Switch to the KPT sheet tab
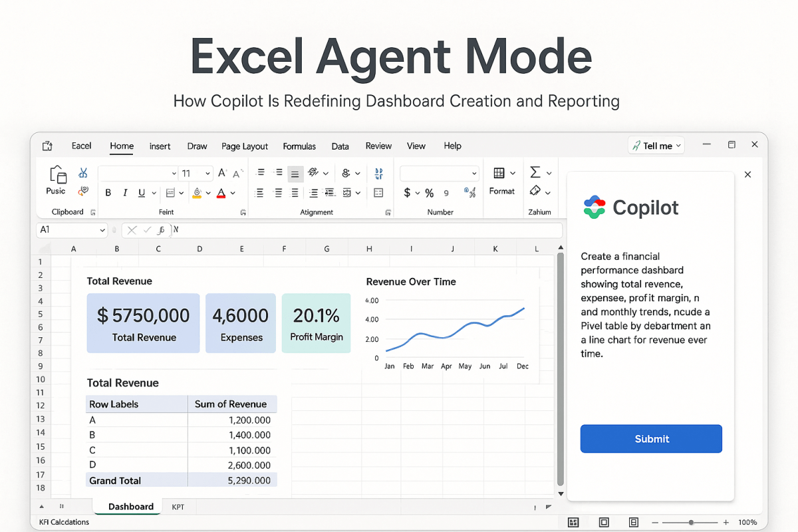This screenshot has width=798, height=532. click(x=178, y=506)
